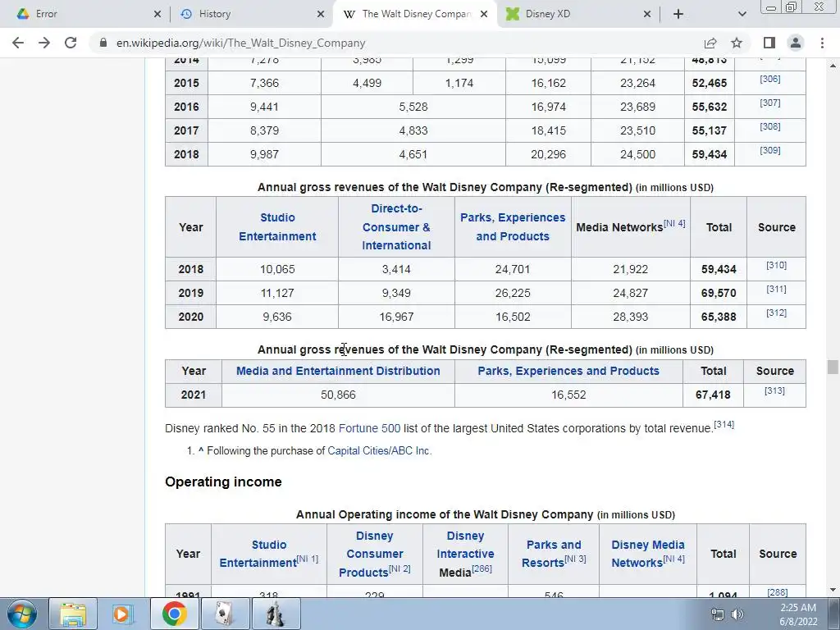Reload the Wikipedia page
Image resolution: width=840 pixels, height=630 pixels.
pos(71,43)
